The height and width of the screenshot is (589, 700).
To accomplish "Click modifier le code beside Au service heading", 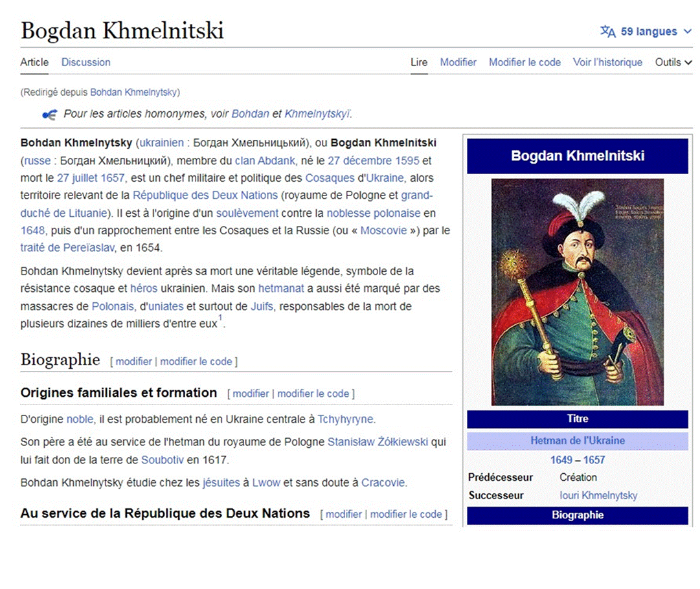I will 406,514.
